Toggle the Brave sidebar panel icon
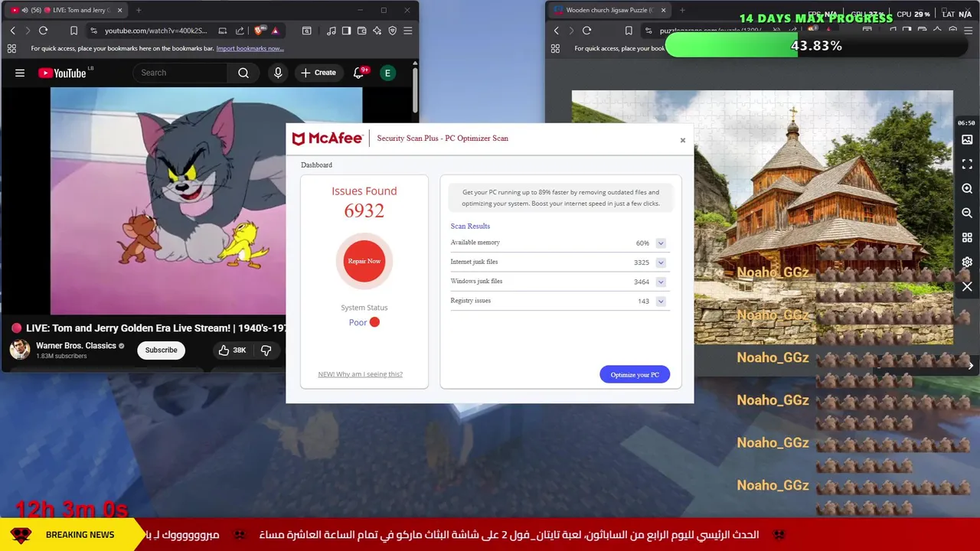The image size is (980, 551). [x=346, y=31]
